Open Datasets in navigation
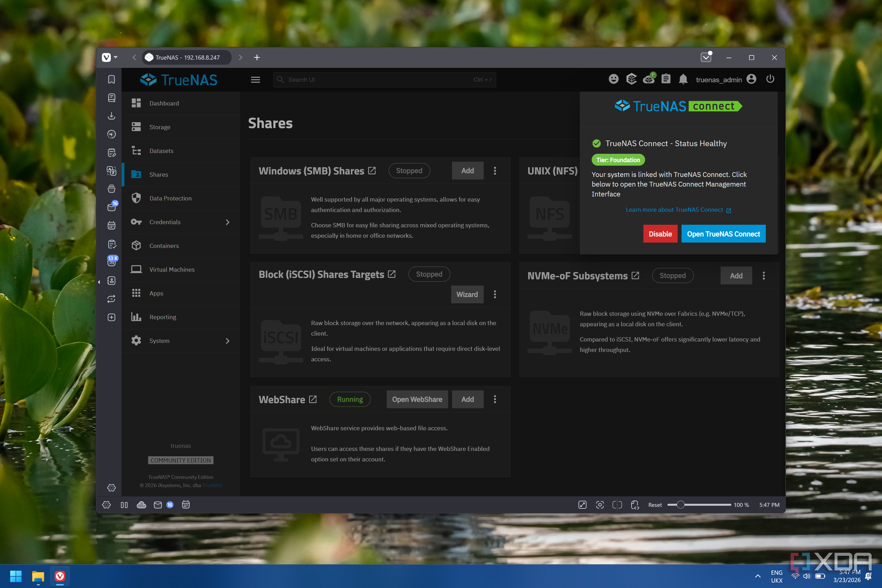The width and height of the screenshot is (882, 588). 181,151
